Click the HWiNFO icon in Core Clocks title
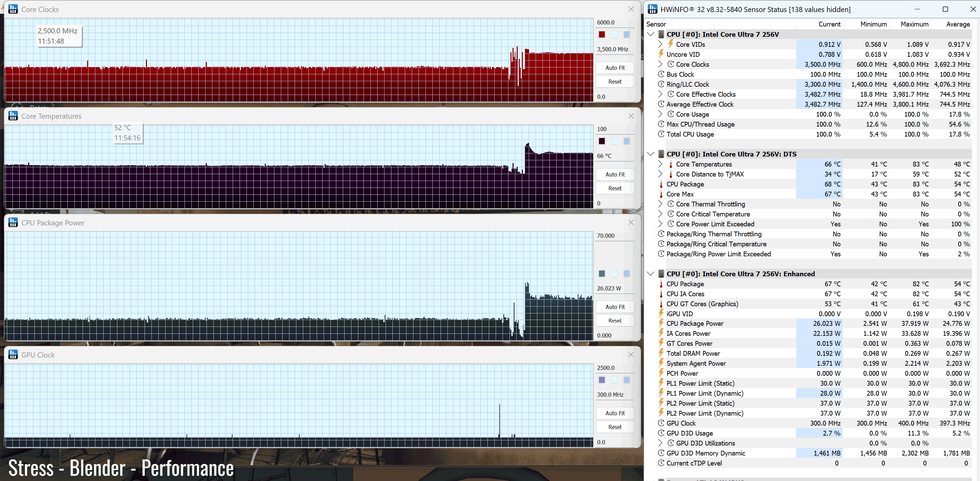The width and height of the screenshot is (980, 481). pos(13,9)
